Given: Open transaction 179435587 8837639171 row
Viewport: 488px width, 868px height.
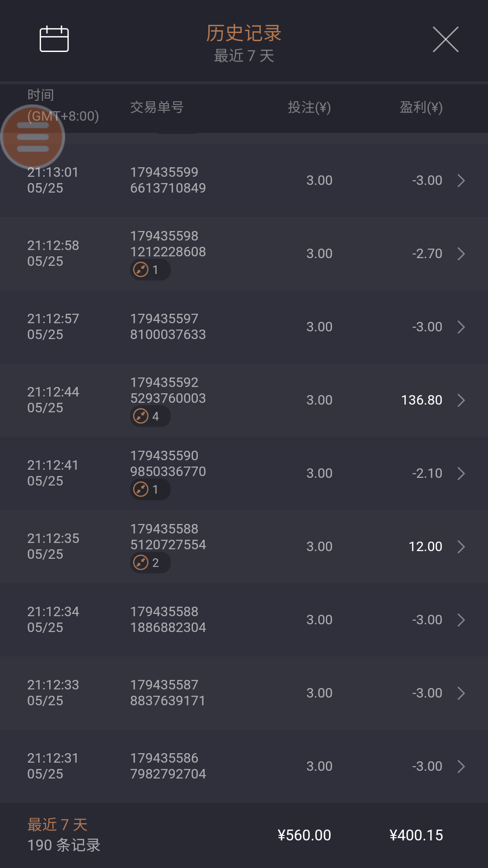Looking at the screenshot, I should tap(168, 693).
